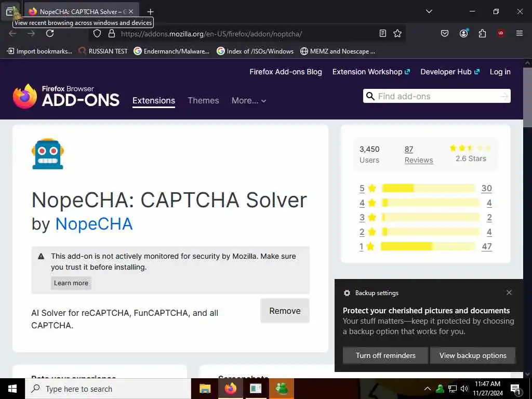This screenshot has width=532, height=399.
Task: Open Endermanch/Malware bookmark
Action: [171, 51]
